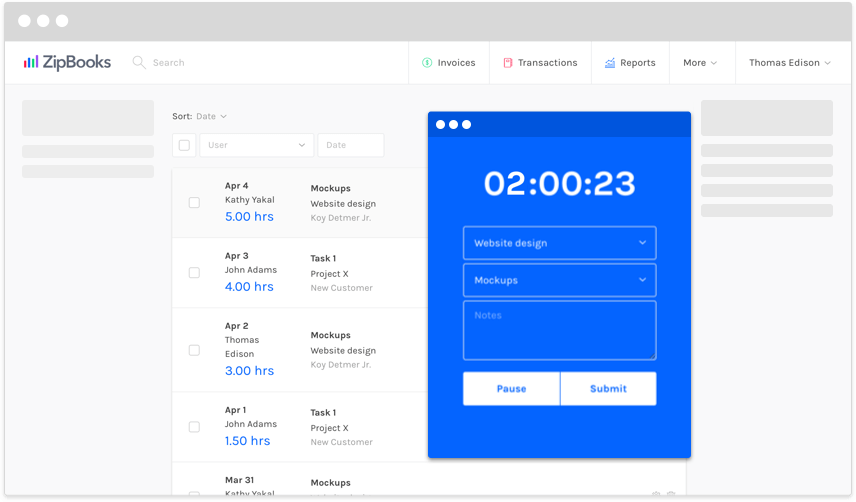Click the ZipBooks logo
Image resolution: width=856 pixels, height=502 pixels.
pos(67,62)
